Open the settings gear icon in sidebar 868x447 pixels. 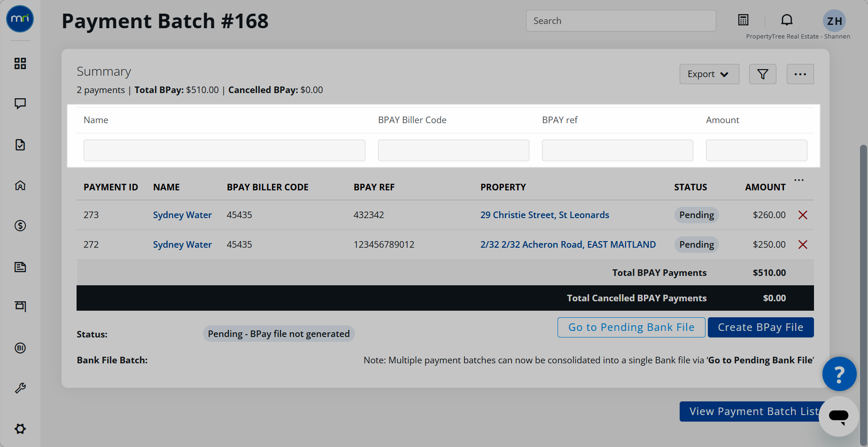(x=20, y=429)
